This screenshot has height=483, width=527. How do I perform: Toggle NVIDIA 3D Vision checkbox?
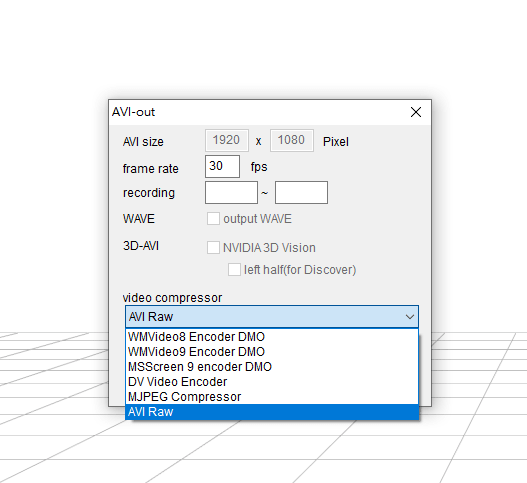click(x=213, y=247)
